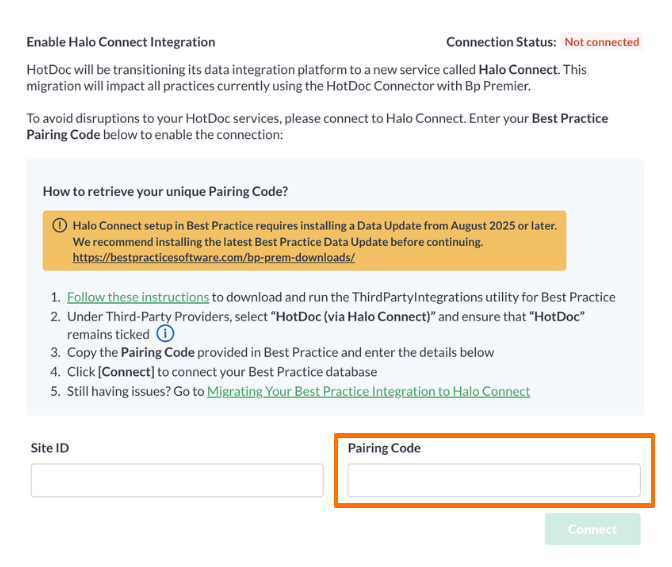The height and width of the screenshot is (567, 672).
Task: Click the "Connection Status:" label
Action: pyautogui.click(x=501, y=42)
